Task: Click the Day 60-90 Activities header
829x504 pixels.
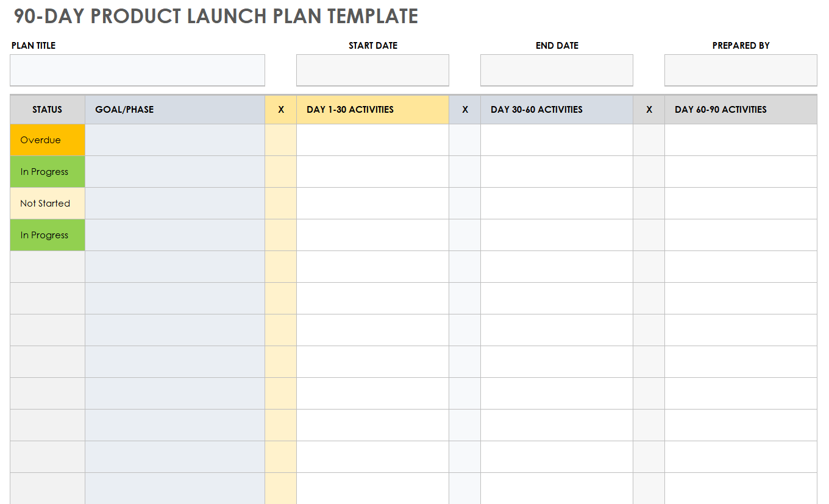Action: 741,110
